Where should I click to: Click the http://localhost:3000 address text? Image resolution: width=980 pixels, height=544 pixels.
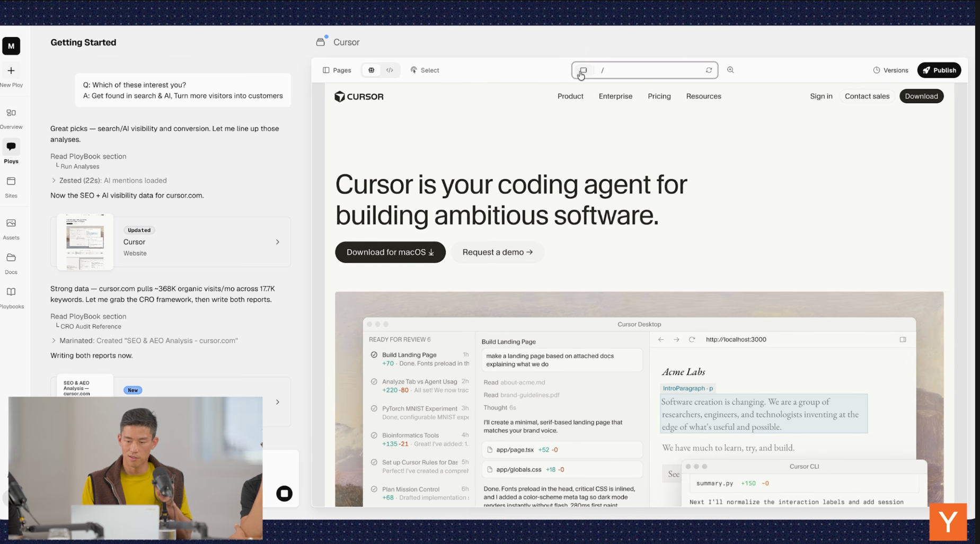click(736, 340)
